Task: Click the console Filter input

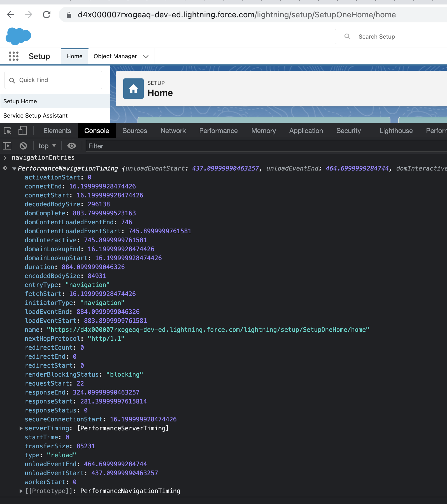Action: tap(266, 146)
